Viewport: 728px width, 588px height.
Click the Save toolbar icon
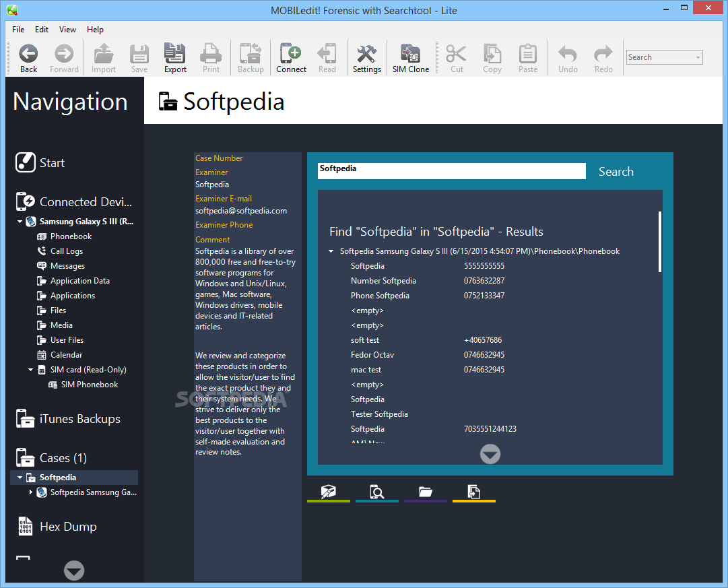coord(139,59)
